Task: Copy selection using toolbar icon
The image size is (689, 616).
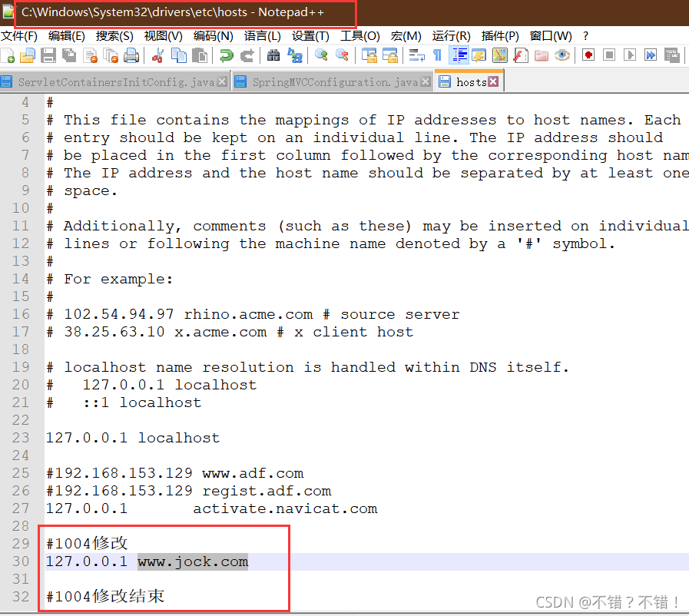Action: pyautogui.click(x=179, y=56)
